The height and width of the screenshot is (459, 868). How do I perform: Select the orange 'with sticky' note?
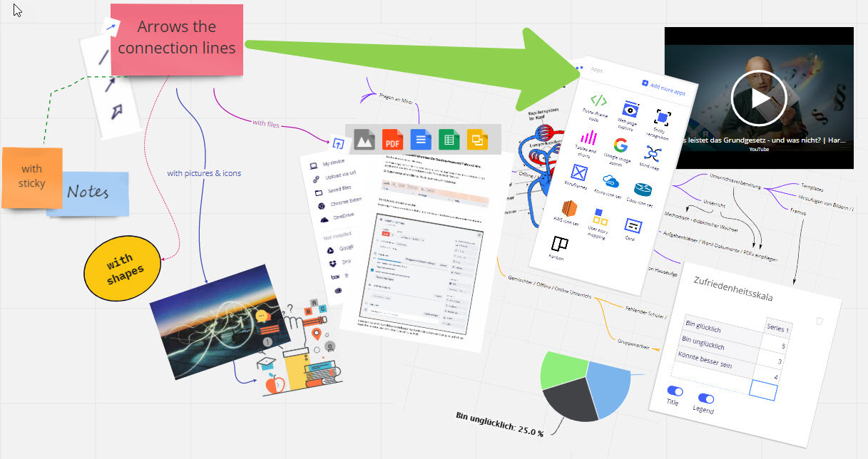tap(31, 177)
